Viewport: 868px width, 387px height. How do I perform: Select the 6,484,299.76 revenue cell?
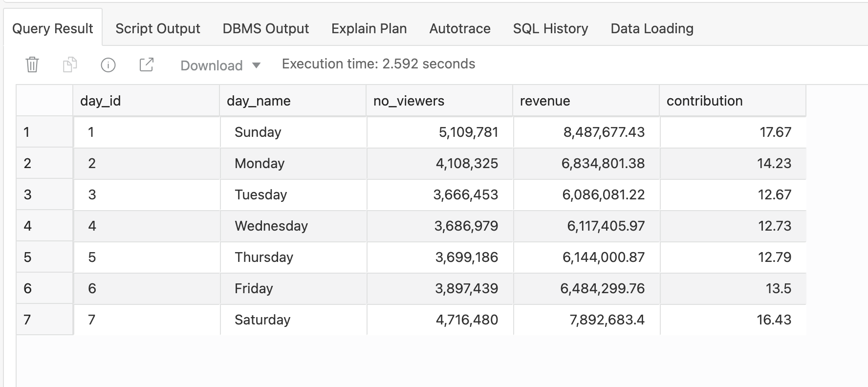pyautogui.click(x=586, y=288)
